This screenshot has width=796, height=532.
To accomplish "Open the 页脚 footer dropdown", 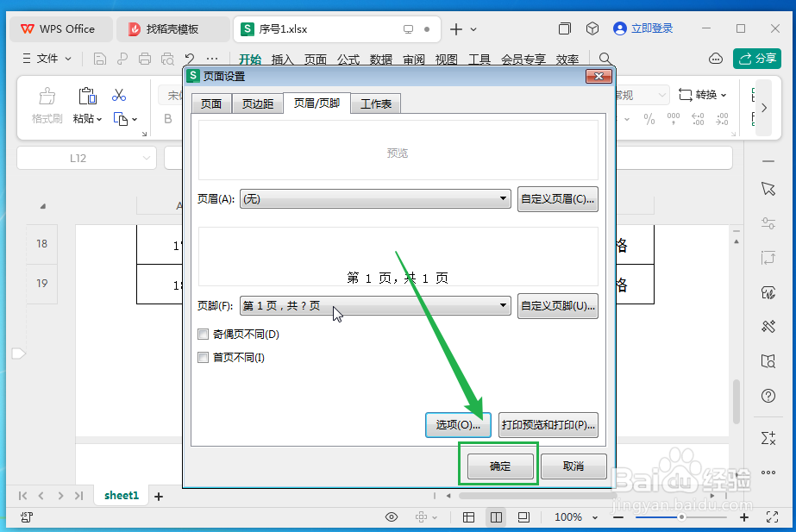I will pos(505,305).
